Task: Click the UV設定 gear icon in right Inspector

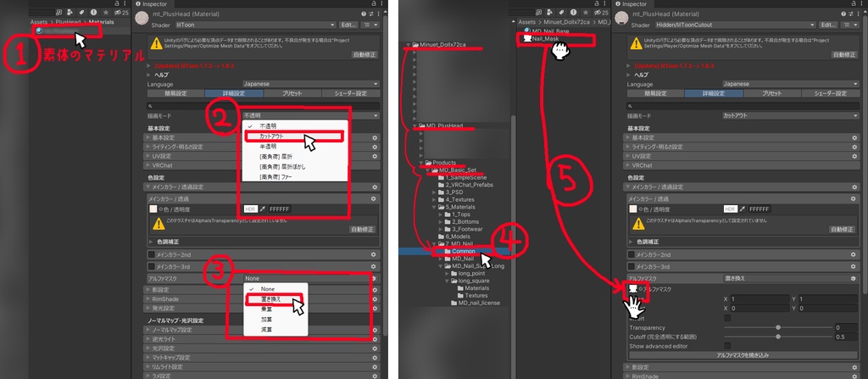Action: coord(855,156)
